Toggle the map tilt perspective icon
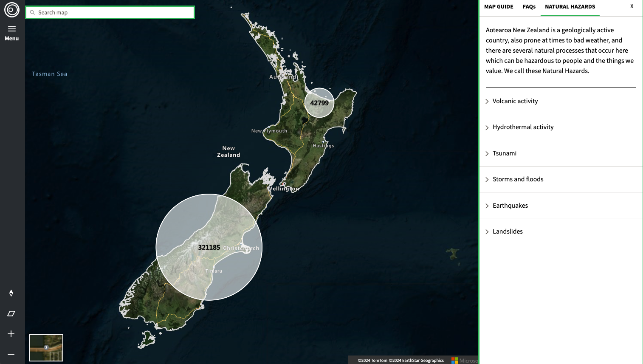Image resolution: width=643 pixels, height=364 pixels. tap(11, 313)
